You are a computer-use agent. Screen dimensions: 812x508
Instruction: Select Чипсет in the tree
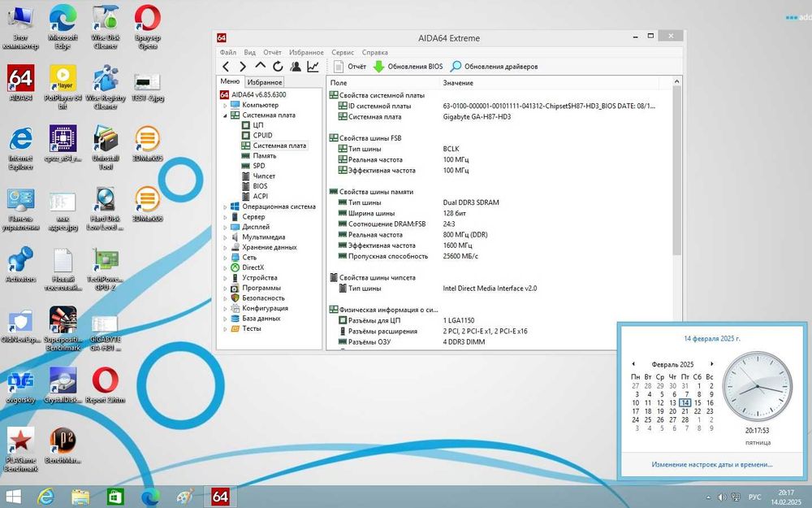[264, 176]
